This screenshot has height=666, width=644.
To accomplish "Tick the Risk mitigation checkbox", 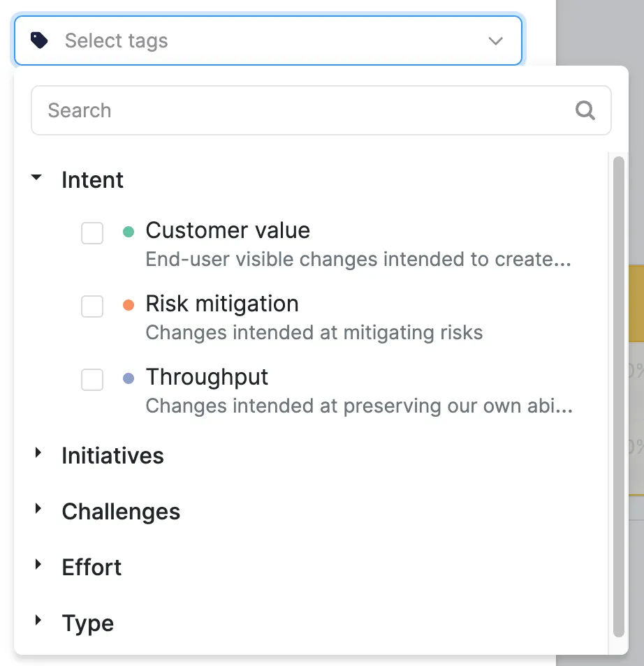I will pos(92,306).
